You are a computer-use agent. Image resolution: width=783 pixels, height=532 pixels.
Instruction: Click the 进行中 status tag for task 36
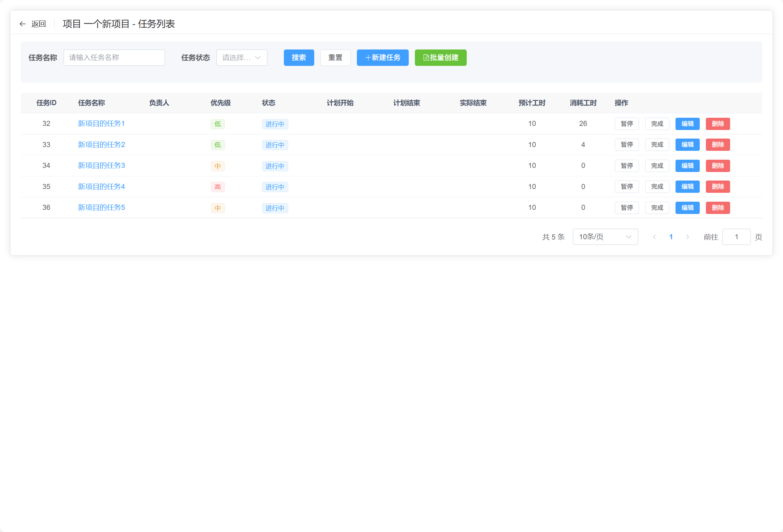pos(275,208)
